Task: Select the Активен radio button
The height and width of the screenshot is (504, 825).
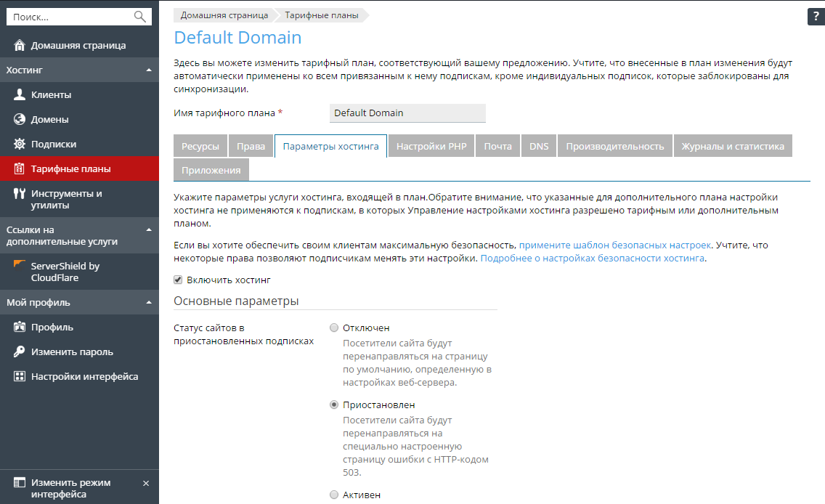Action: (x=334, y=495)
